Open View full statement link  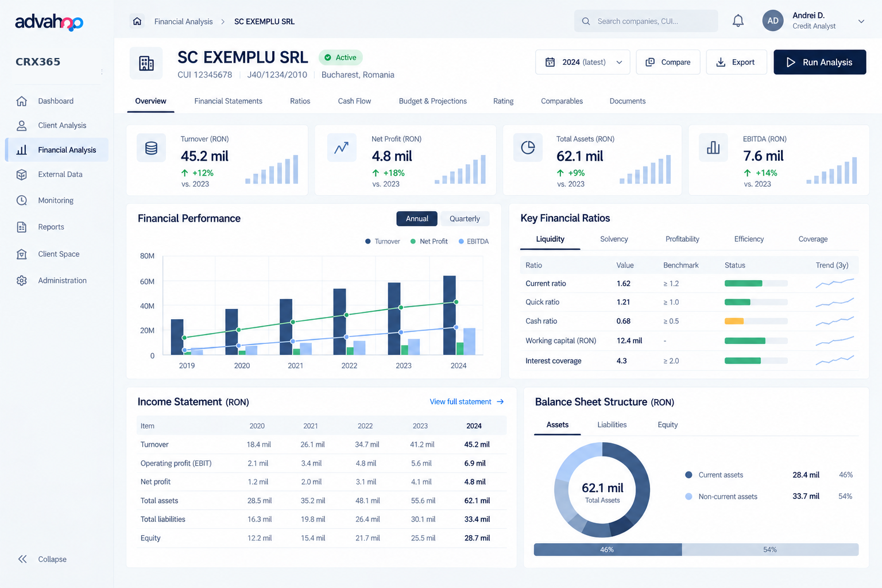[x=466, y=402]
